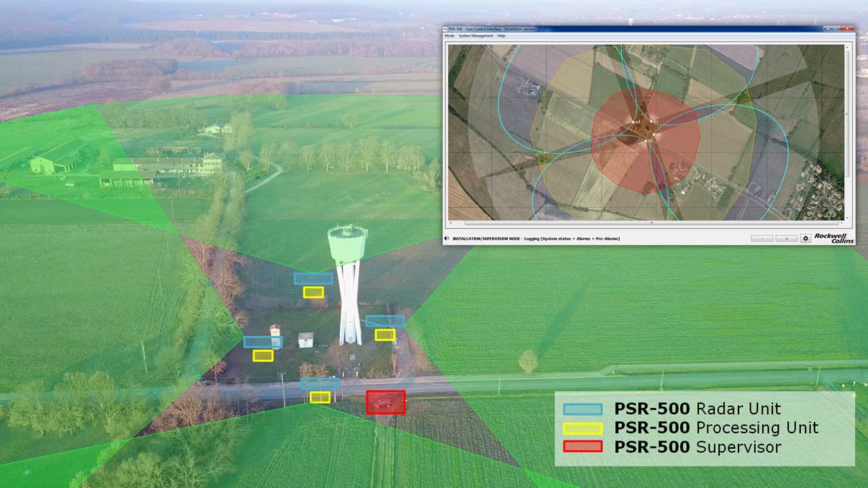Click the left scroll arrow below the map
Screen dimensions: 868x488
coord(450,222)
